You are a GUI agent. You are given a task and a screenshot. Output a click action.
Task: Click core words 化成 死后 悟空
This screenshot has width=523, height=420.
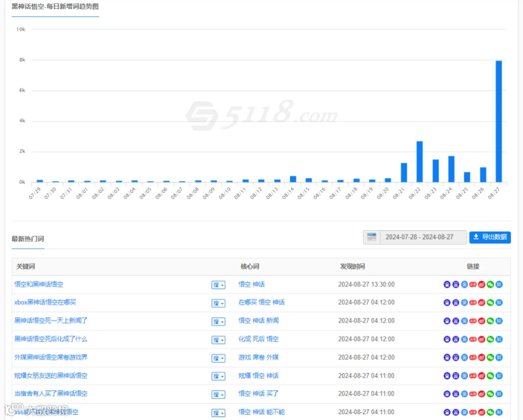[259, 339]
